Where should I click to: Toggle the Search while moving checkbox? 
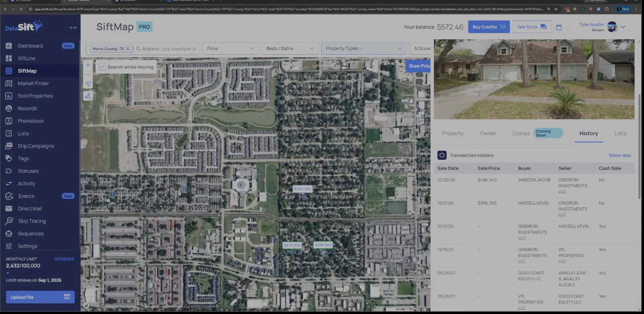pyautogui.click(x=102, y=67)
